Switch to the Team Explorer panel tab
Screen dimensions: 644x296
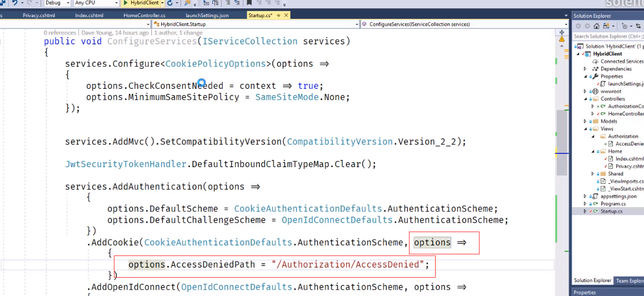(628, 281)
